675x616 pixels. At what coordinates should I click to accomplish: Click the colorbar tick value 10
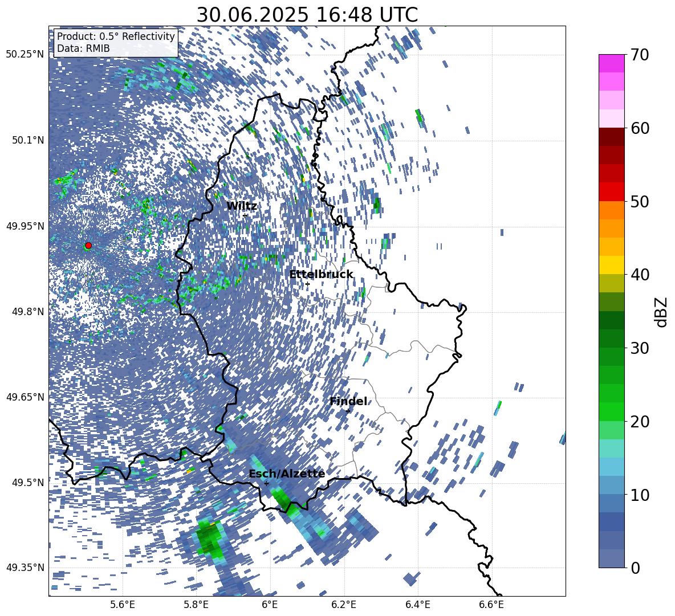[640, 495]
